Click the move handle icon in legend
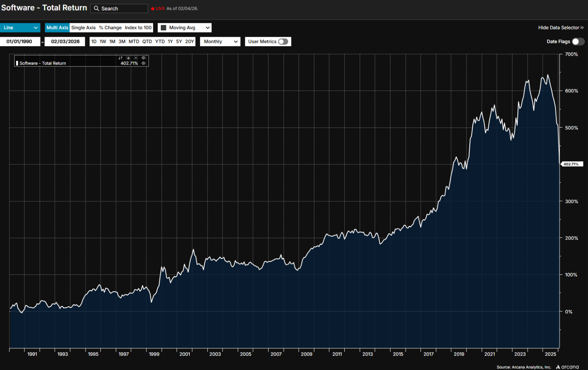Viewport: 588px width, 370px height. click(x=128, y=58)
